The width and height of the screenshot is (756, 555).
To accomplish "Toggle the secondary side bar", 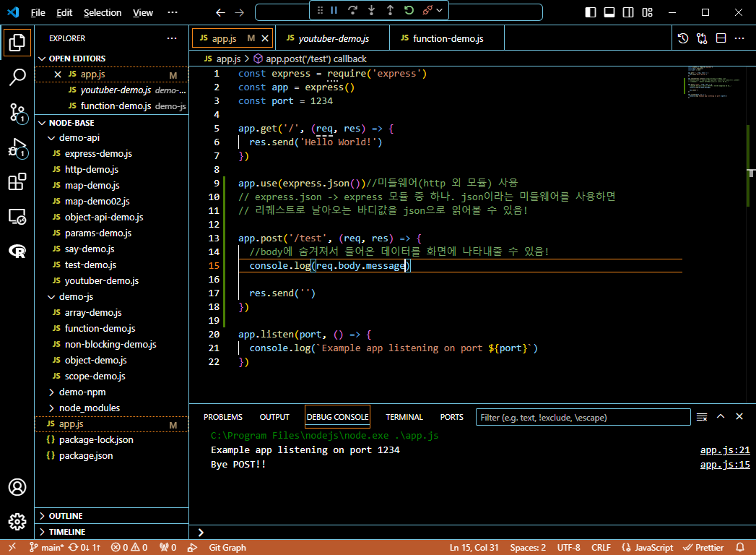I will (628, 12).
